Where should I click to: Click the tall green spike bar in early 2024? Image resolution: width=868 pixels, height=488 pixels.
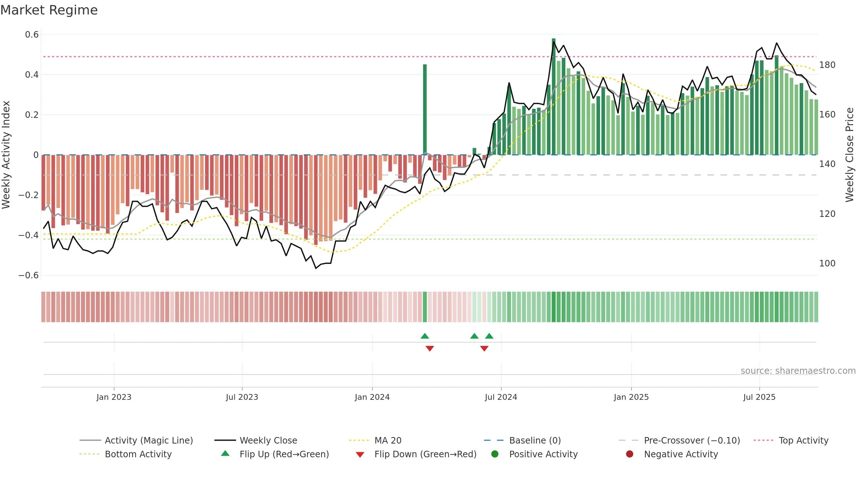coord(425,110)
